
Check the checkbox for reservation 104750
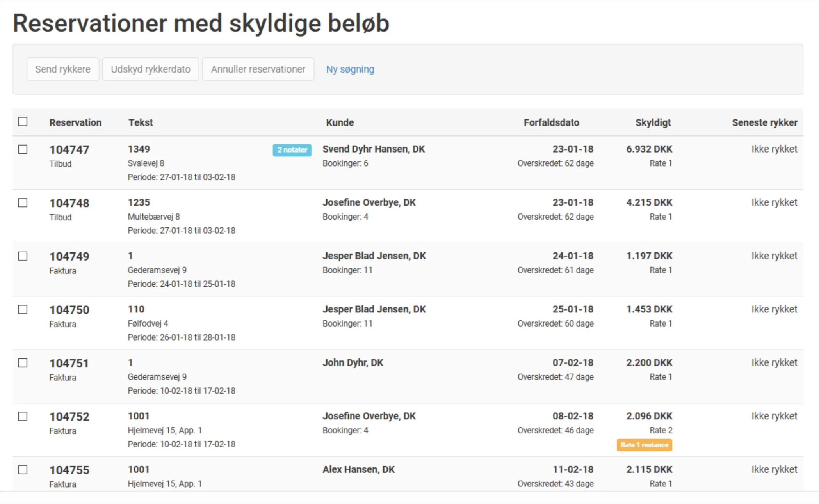tap(23, 309)
